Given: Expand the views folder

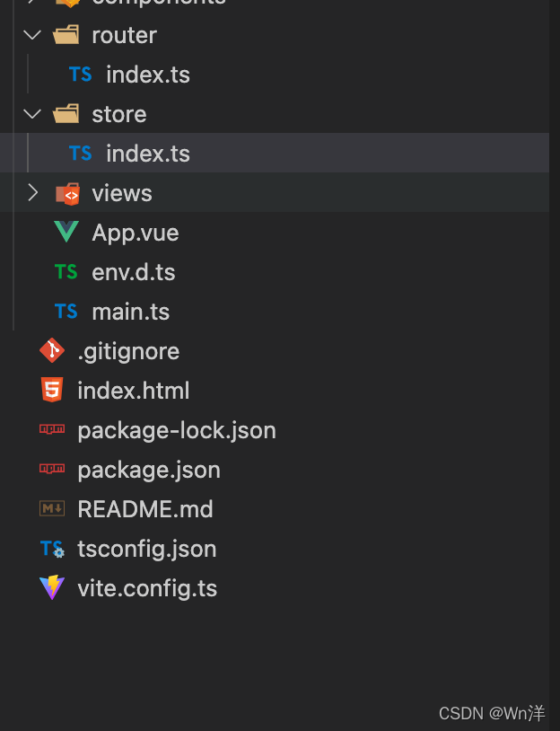Looking at the screenshot, I should [33, 192].
